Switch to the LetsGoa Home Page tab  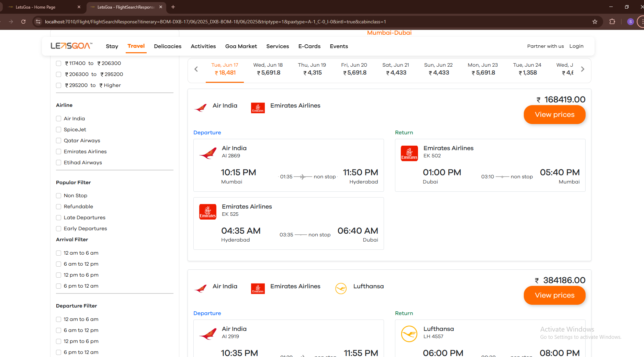(x=45, y=7)
